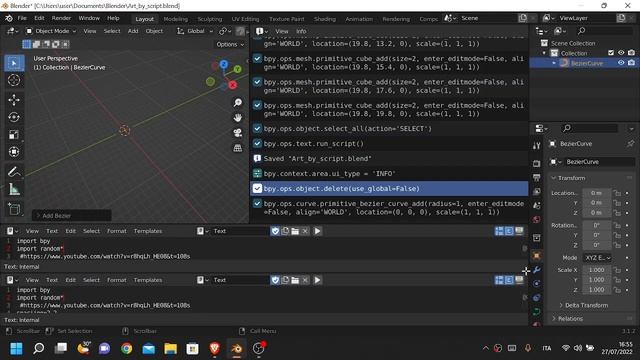Screen dimensions: 640x360
Task: Toggle checkbox on text.run_script report
Action: click(257, 144)
